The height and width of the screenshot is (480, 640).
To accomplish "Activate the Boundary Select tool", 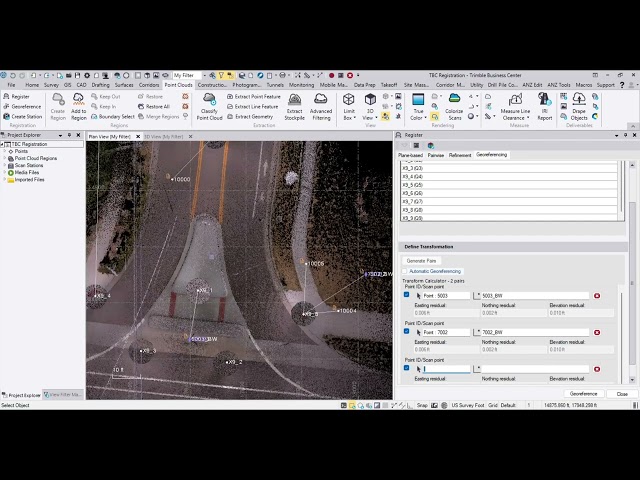I will (x=113, y=116).
